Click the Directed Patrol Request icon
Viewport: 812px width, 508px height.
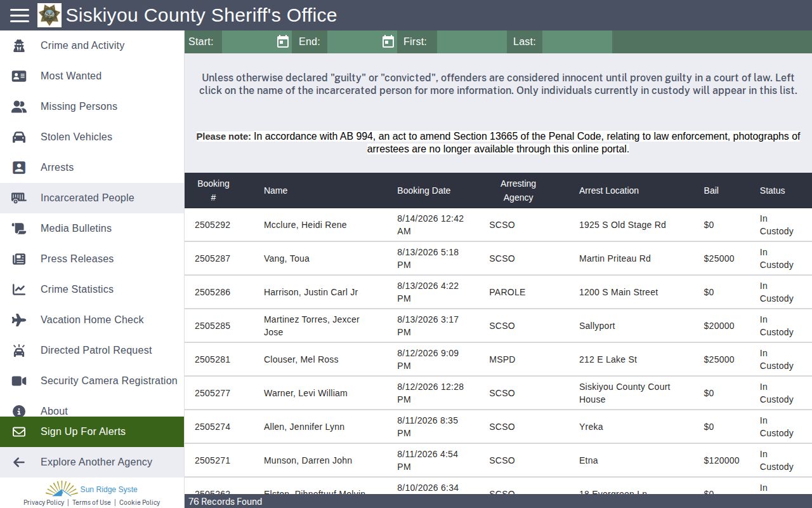[x=19, y=351]
